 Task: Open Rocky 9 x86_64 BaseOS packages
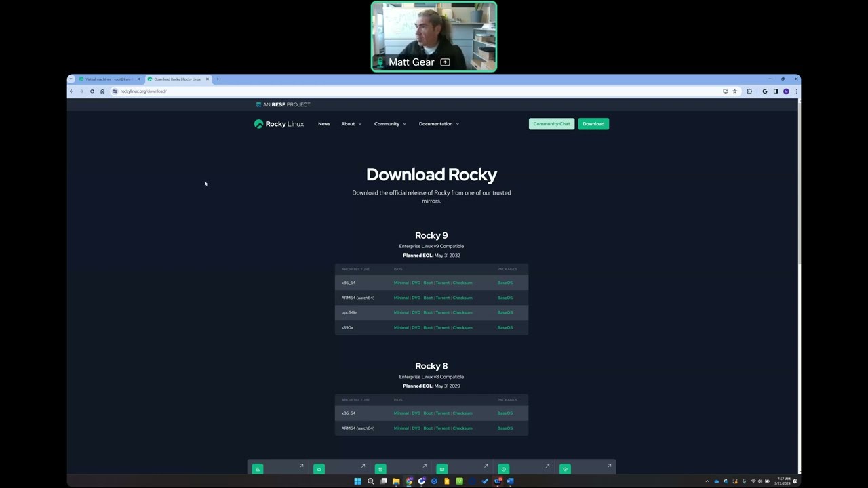(x=505, y=283)
